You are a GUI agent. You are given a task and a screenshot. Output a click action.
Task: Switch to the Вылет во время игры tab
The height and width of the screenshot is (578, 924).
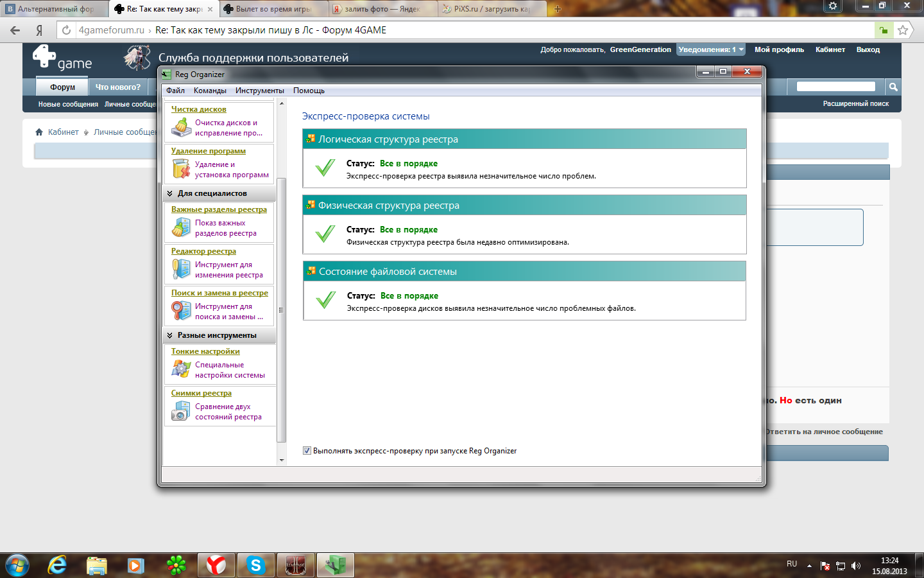(274, 9)
